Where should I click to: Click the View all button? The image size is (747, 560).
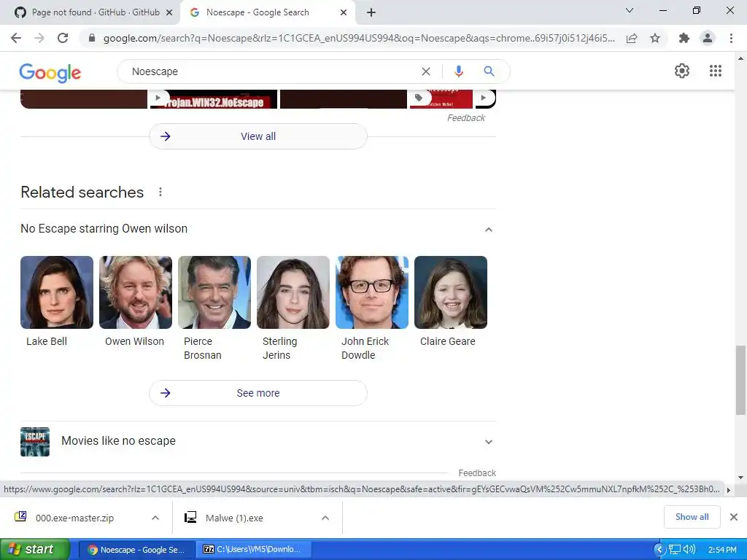[x=258, y=136]
